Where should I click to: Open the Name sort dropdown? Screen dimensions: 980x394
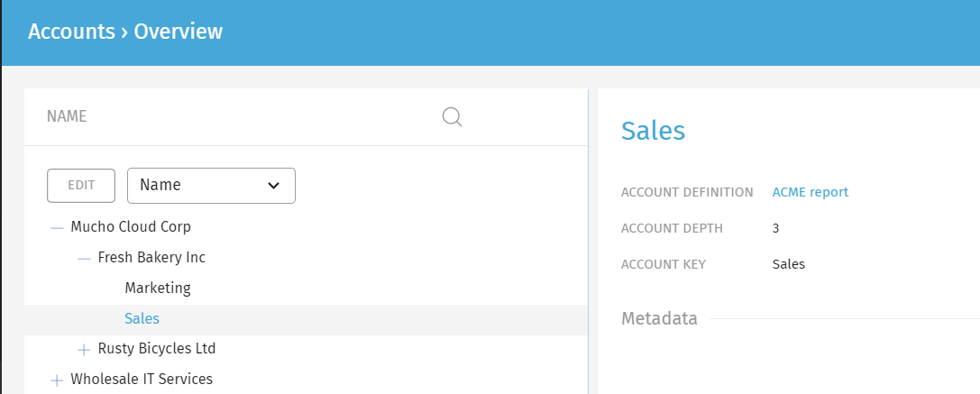pos(211,186)
